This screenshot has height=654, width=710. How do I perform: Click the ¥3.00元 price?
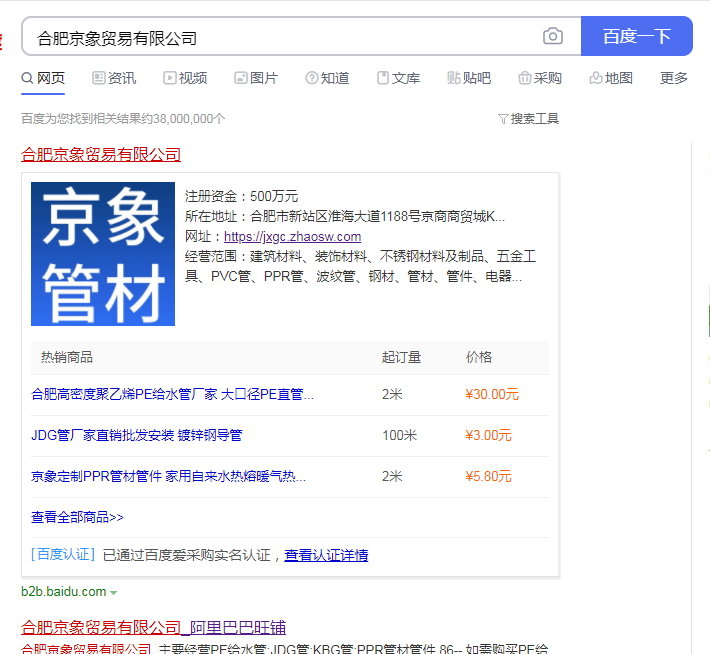pos(488,435)
